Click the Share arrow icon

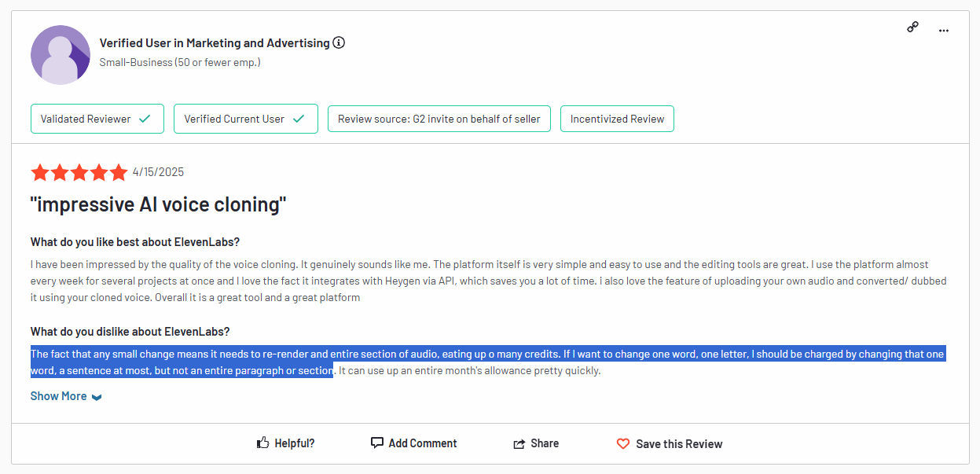(519, 444)
